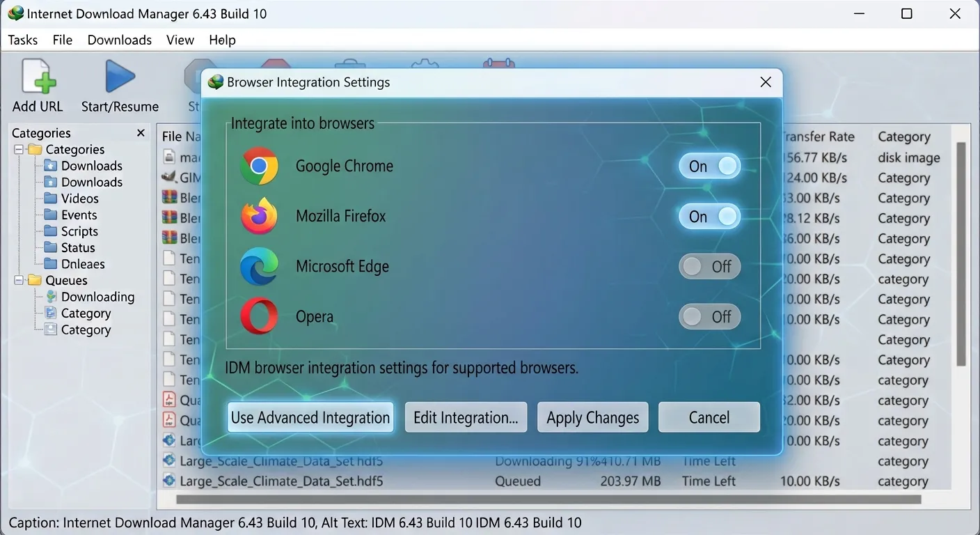Click the '203.97 MB' size cell
The image size is (980, 535).
point(631,481)
